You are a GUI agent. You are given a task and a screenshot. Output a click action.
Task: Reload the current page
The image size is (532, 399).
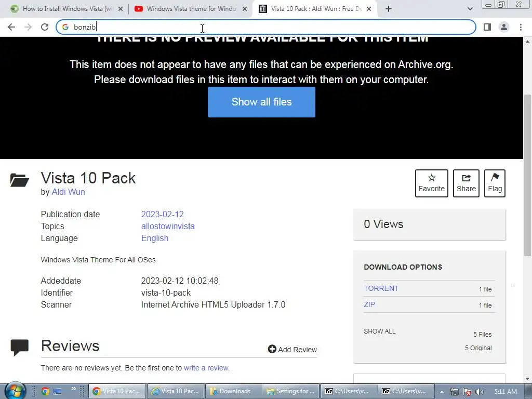point(45,27)
